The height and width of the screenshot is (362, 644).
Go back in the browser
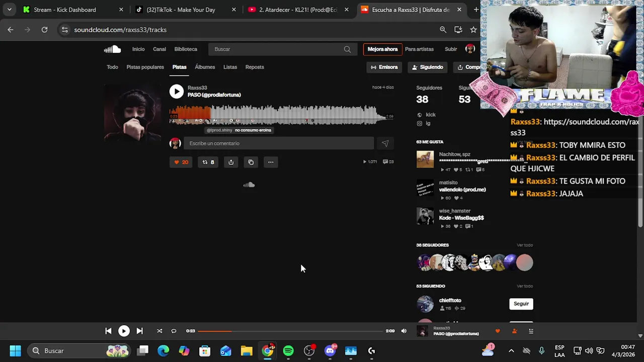[11, 30]
